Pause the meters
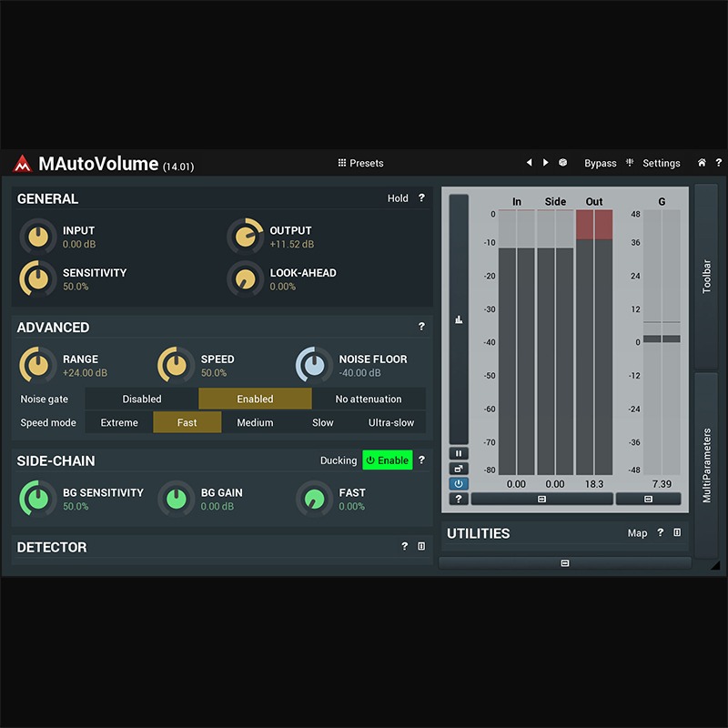The width and height of the screenshot is (728, 728). point(459,453)
